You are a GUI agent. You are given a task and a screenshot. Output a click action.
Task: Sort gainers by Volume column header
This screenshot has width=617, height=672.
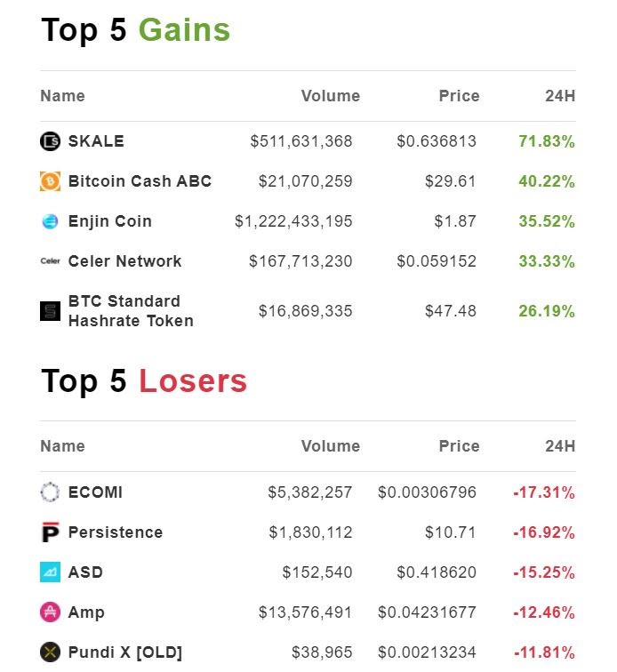click(x=330, y=96)
